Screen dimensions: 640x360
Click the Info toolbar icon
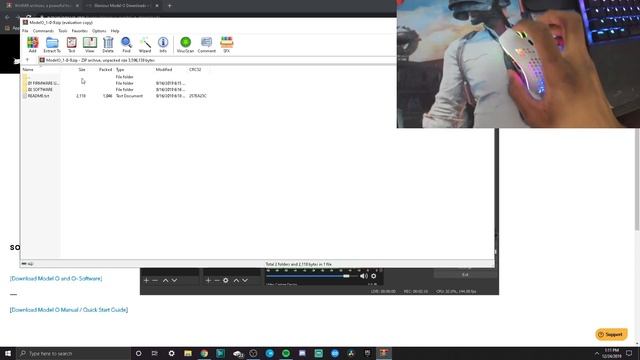[163, 44]
